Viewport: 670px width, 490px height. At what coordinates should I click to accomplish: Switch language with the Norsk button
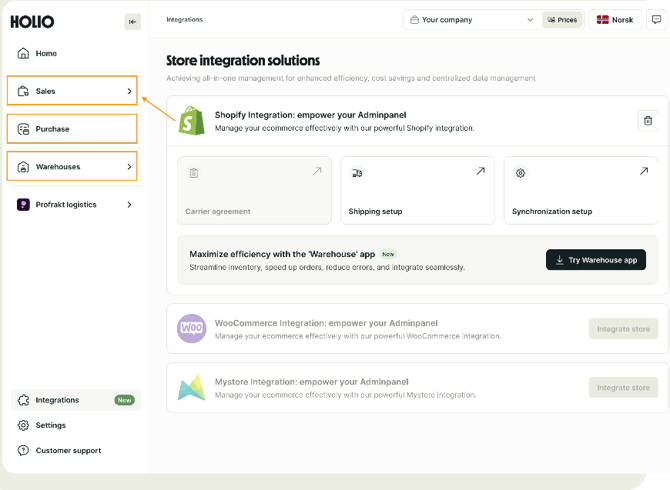coord(615,20)
